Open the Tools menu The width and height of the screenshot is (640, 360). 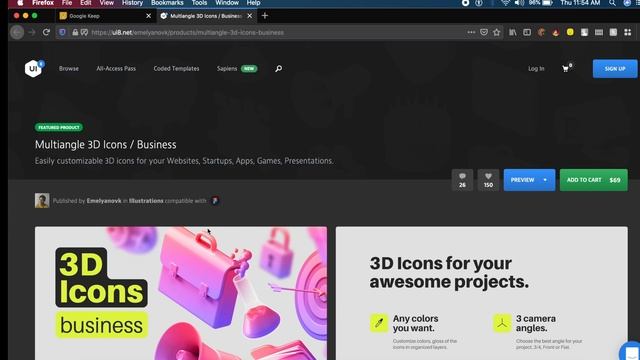click(199, 3)
